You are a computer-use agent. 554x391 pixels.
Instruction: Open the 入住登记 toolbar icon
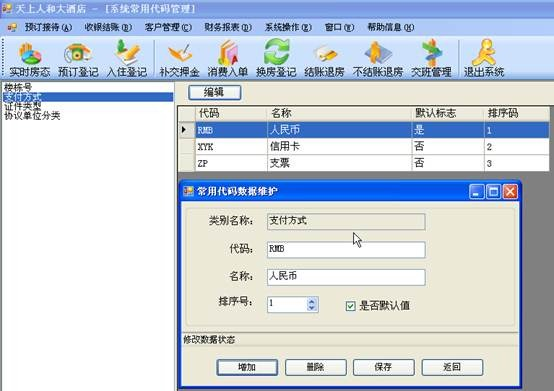(x=127, y=59)
